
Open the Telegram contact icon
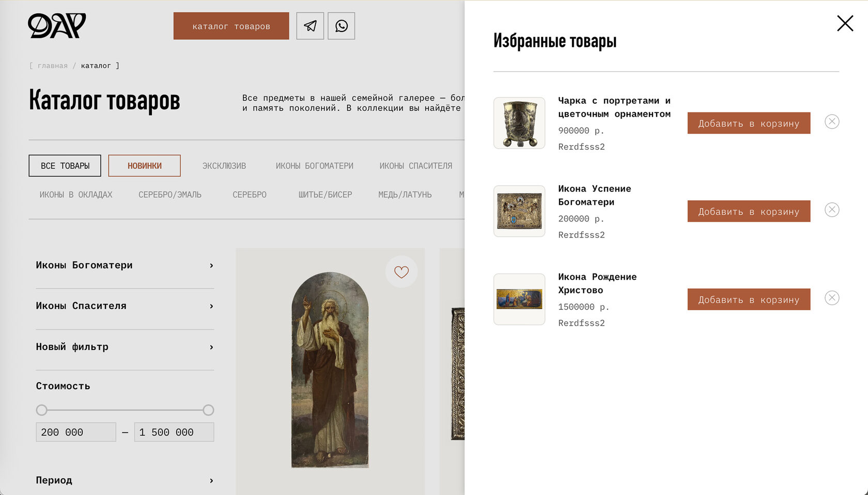tap(310, 26)
